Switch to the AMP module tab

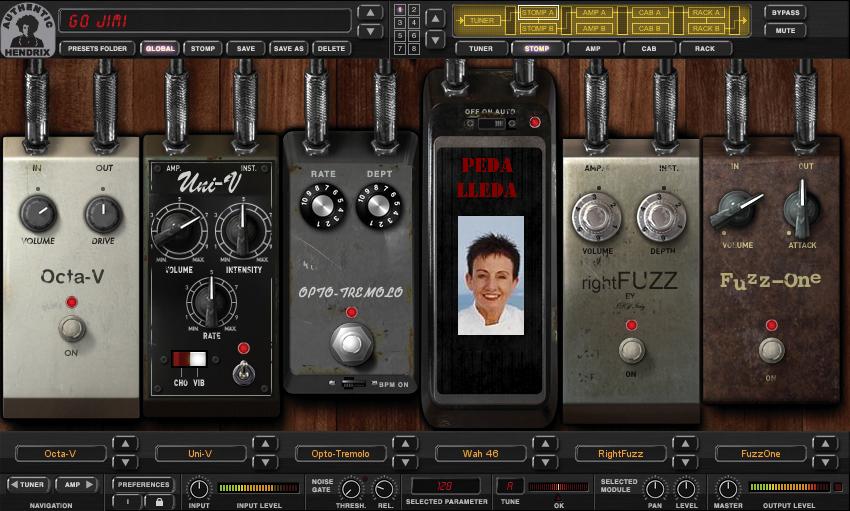click(x=593, y=48)
